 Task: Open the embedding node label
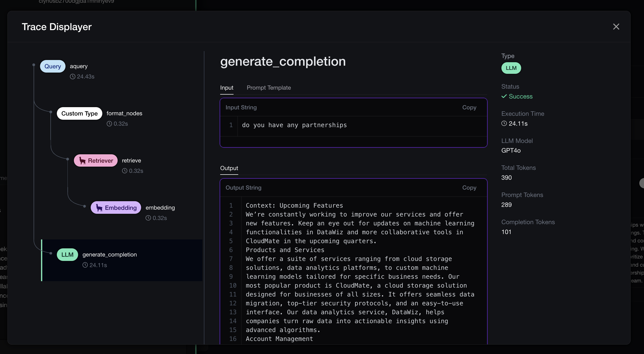(x=160, y=208)
